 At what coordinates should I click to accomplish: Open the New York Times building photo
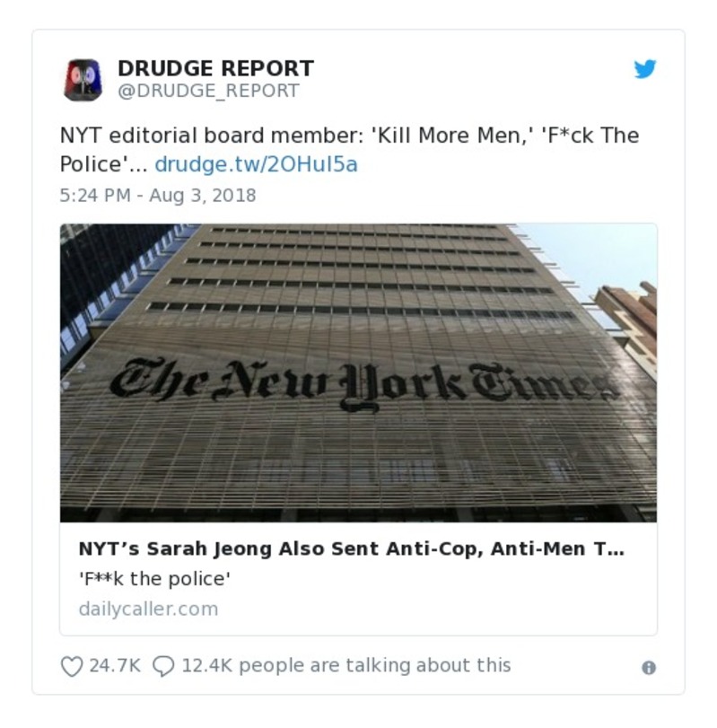[358, 373]
